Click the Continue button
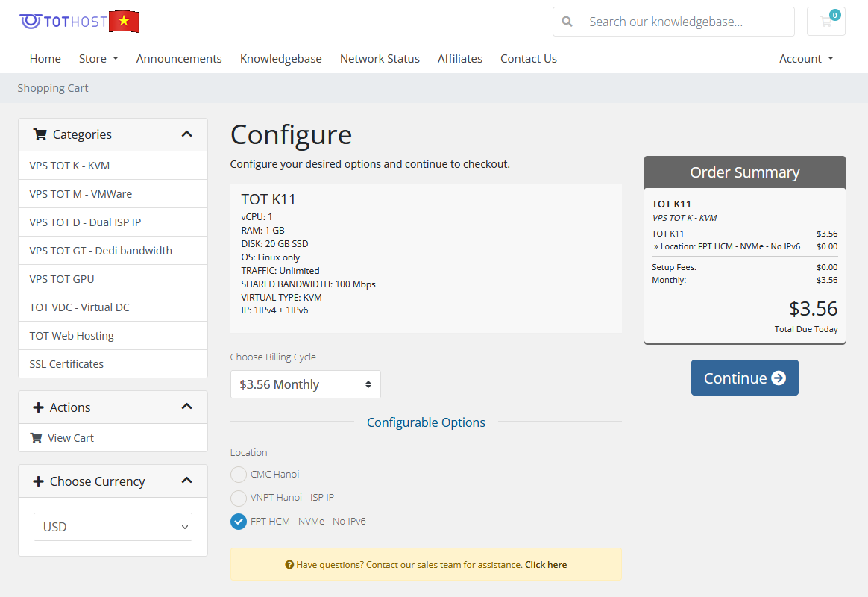This screenshot has width=868, height=597. (x=744, y=378)
